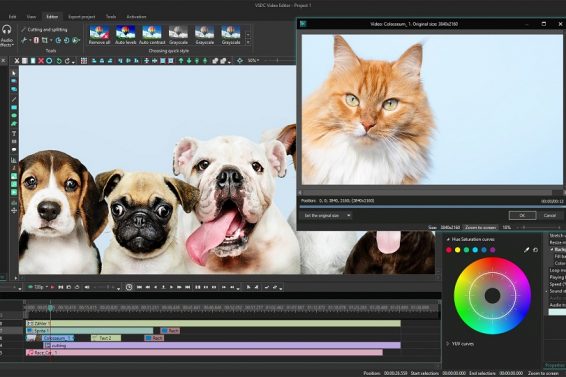Collapse the Hue Saturation curves section
This screenshot has height=377, width=566.
point(448,239)
